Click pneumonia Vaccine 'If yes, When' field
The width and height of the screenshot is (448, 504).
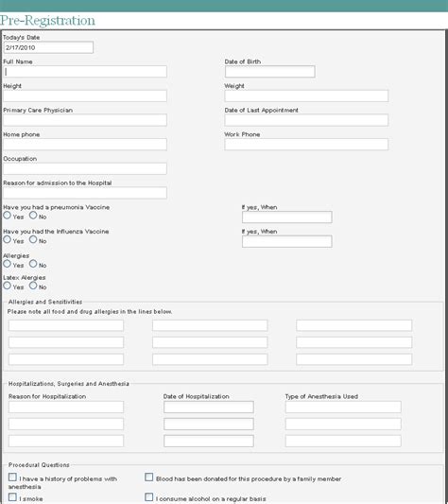pyautogui.click(x=287, y=217)
